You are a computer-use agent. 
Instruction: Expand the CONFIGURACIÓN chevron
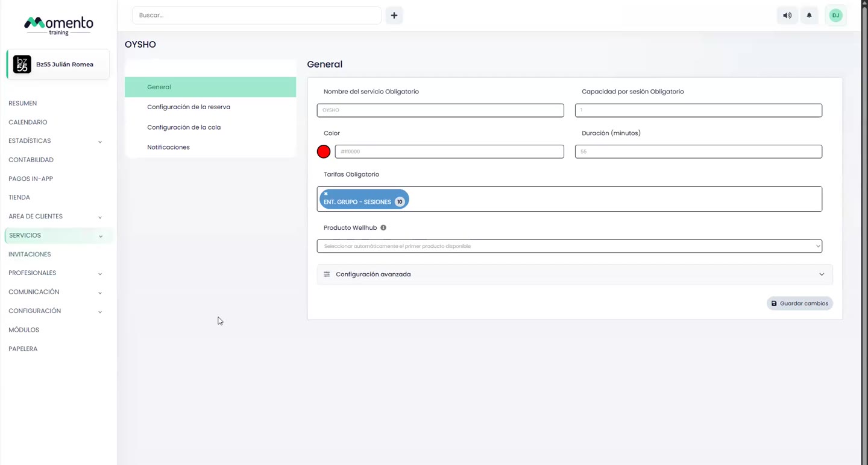100,312
